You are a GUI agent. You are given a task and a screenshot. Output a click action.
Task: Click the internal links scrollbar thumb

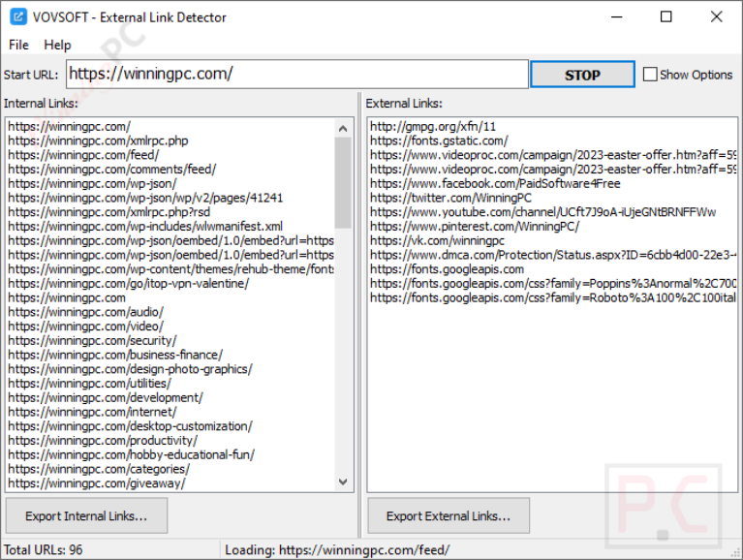coord(343,183)
